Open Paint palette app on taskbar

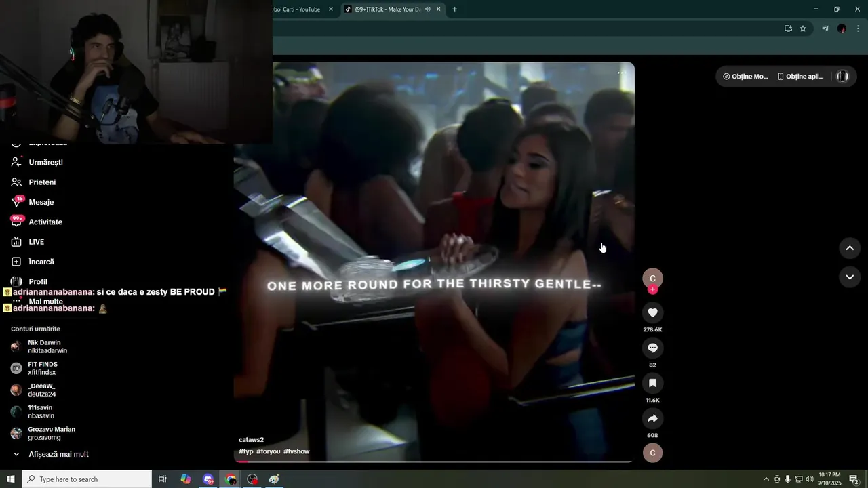[x=274, y=479]
